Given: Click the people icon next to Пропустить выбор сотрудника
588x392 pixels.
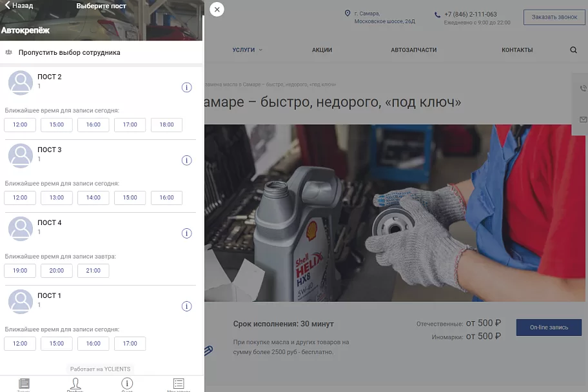Looking at the screenshot, I should (8, 52).
